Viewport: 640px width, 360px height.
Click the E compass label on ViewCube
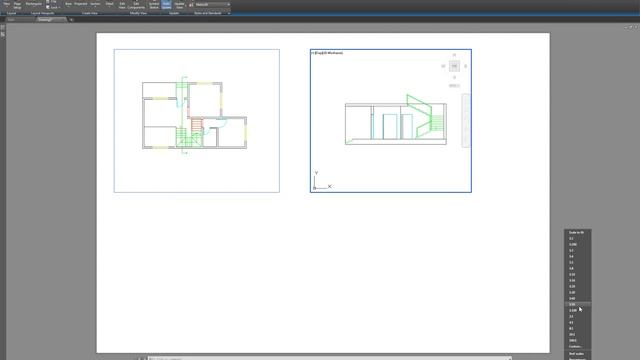coord(465,66)
